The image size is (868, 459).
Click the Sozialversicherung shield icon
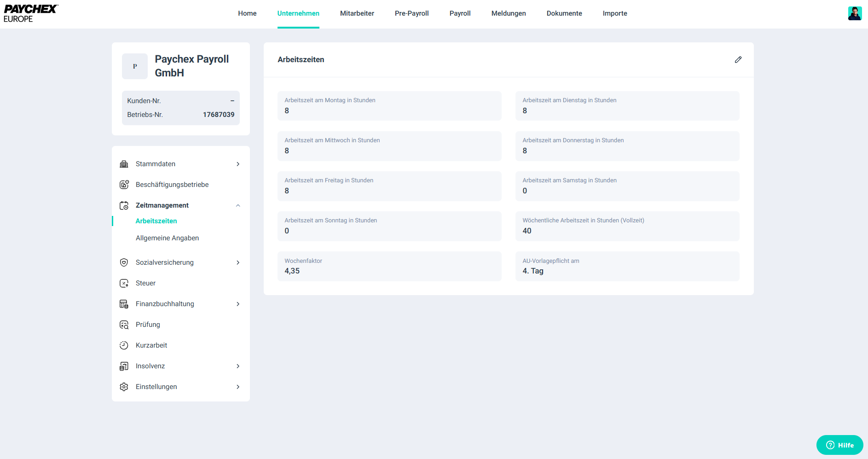click(124, 262)
